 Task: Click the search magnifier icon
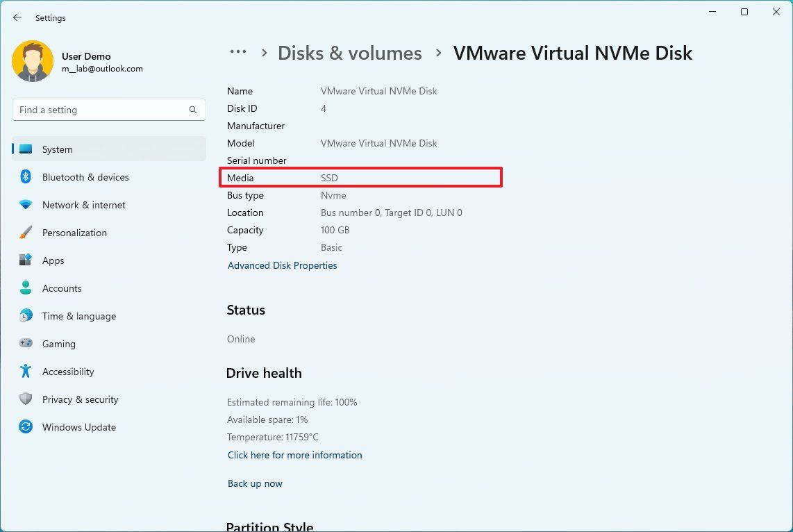(x=193, y=110)
